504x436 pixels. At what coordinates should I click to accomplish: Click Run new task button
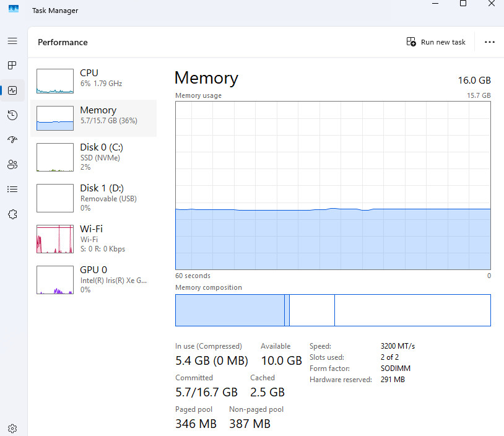436,42
